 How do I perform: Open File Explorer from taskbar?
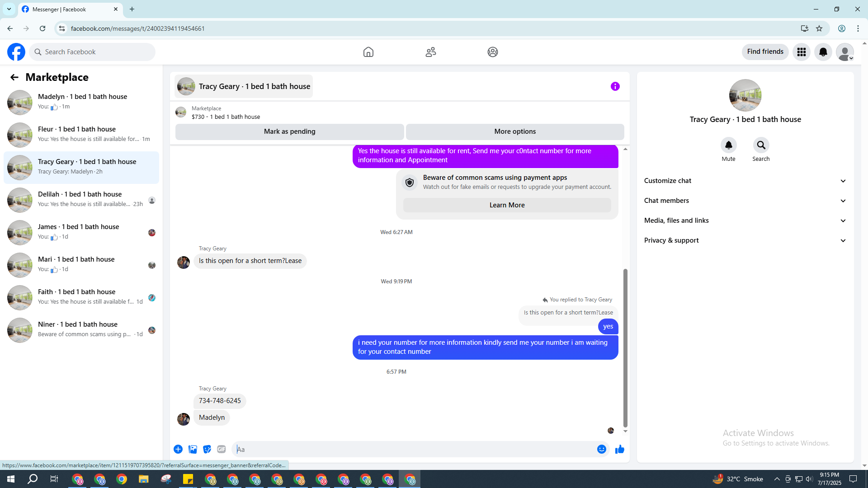pyautogui.click(x=144, y=479)
